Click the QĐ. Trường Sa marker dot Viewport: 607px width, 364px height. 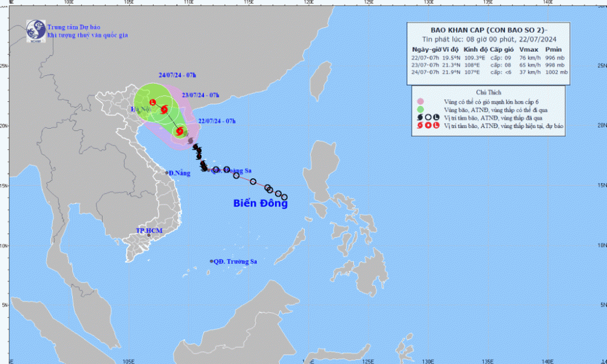pos(211,261)
